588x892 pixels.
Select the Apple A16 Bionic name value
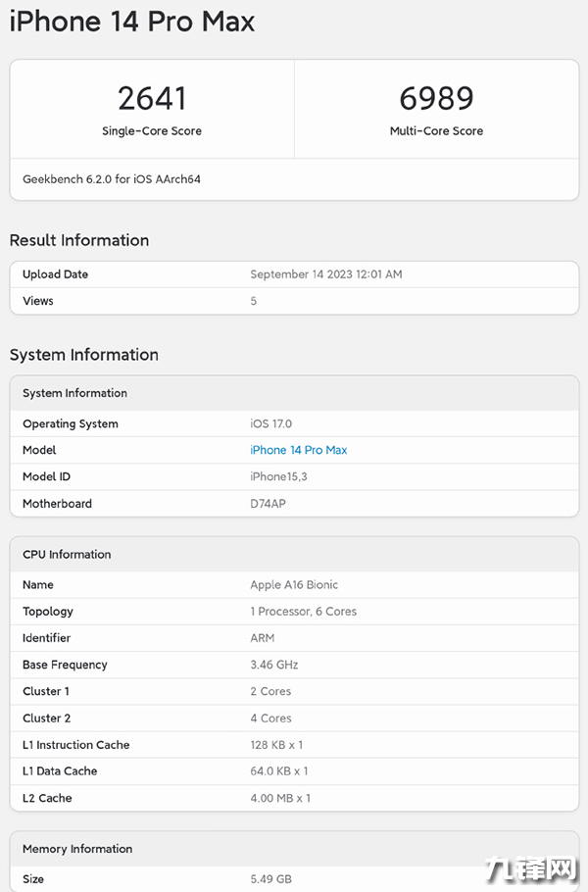pyautogui.click(x=294, y=585)
